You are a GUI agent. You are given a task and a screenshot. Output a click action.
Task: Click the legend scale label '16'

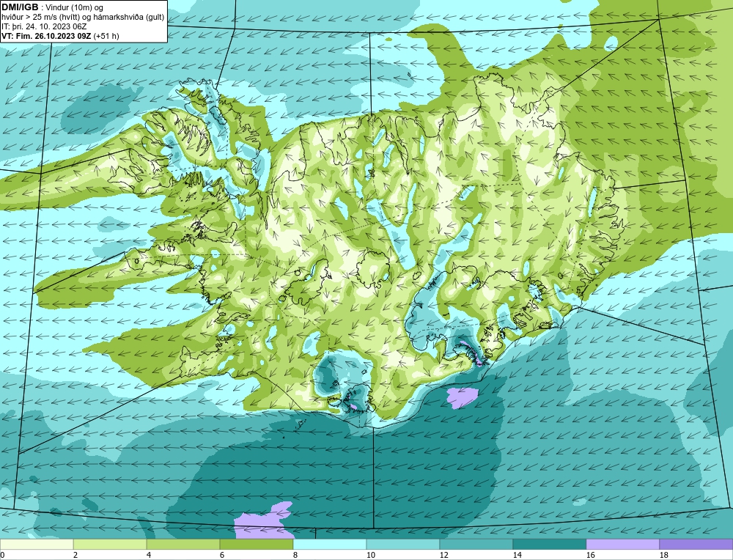[x=590, y=555]
